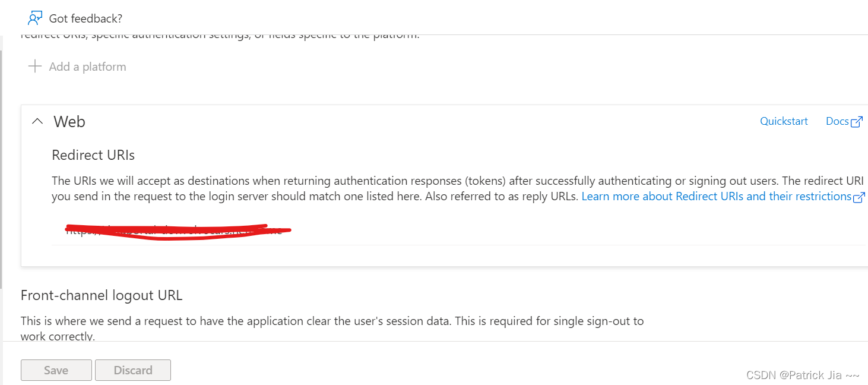Click the external link icon after Learn more link
This screenshot has height=385, width=868.
[859, 197]
